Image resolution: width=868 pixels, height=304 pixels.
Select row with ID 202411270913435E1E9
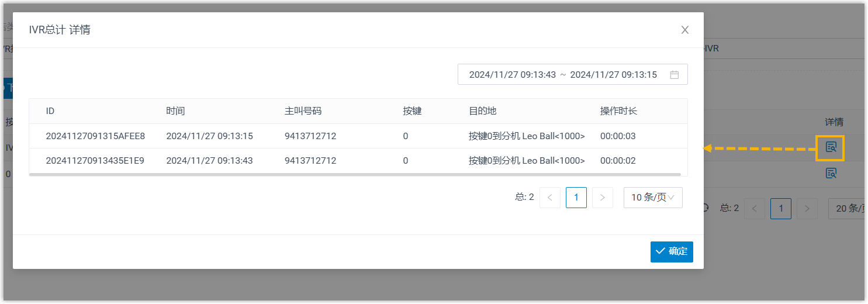click(95, 161)
